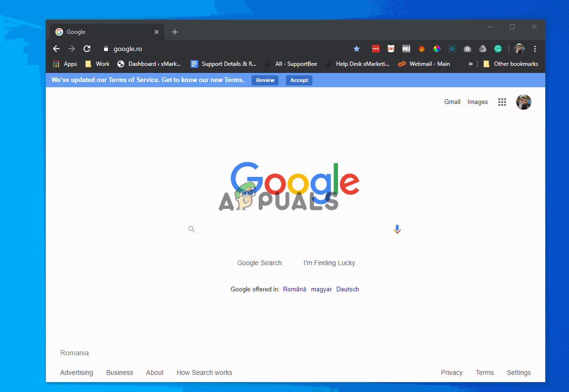Viewport: 569px width, 392px height.
Task: Open the Other bookmarks folder
Action: tap(511, 64)
